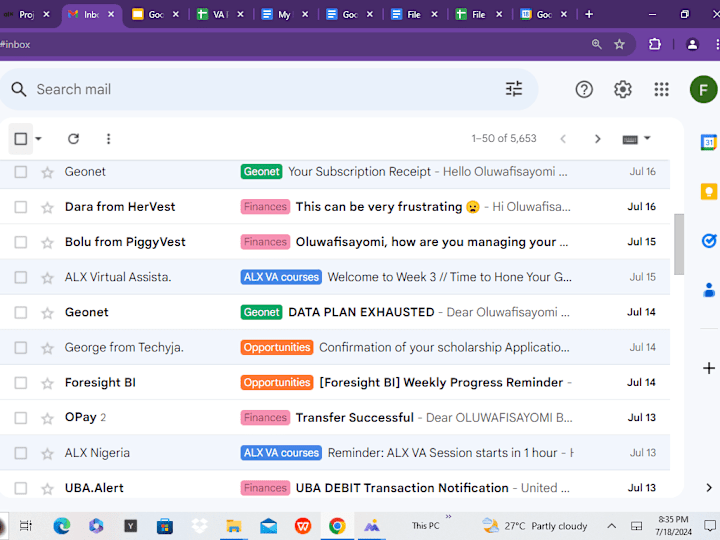Check the Bolu from PiggyVest email

click(x=21, y=242)
